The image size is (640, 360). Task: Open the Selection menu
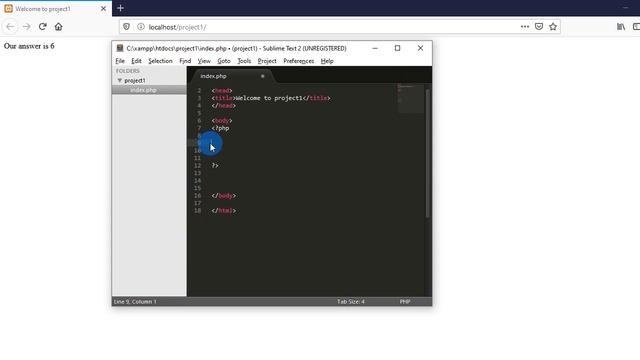coord(160,61)
